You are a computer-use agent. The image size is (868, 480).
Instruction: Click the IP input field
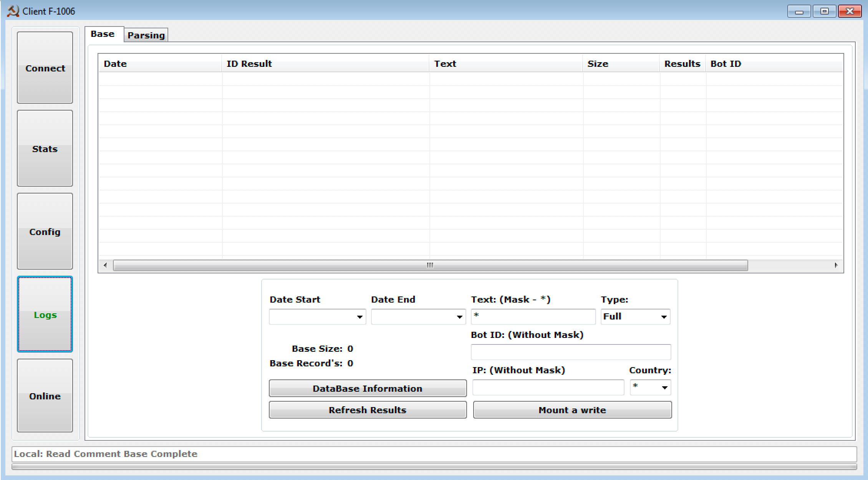tap(548, 387)
